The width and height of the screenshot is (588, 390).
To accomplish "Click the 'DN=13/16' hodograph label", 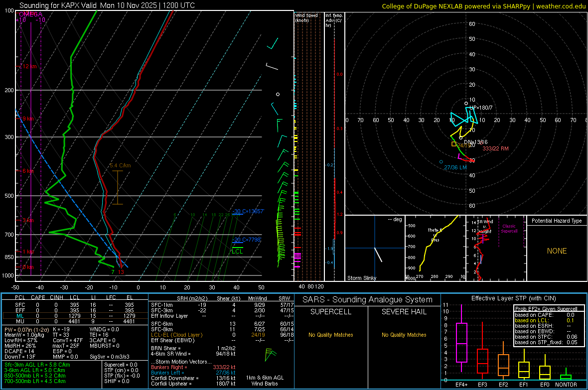I will [x=476, y=142].
